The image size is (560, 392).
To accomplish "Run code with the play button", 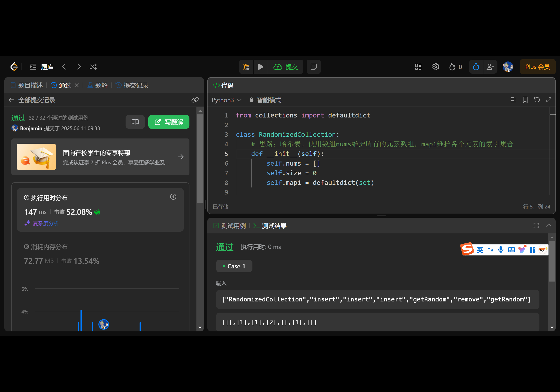I will tap(261, 67).
